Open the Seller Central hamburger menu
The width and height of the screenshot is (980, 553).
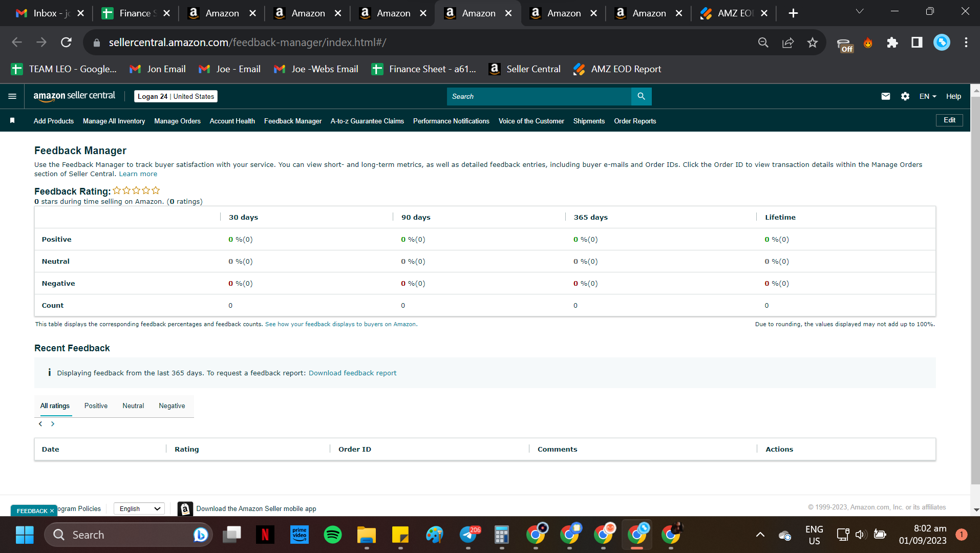pos(12,96)
